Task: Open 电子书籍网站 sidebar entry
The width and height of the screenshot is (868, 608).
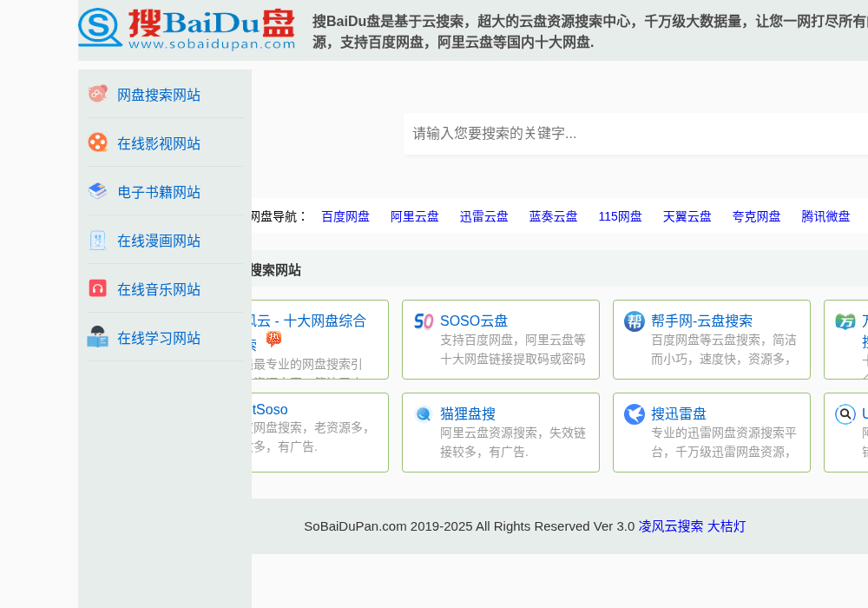Action: [x=158, y=192]
